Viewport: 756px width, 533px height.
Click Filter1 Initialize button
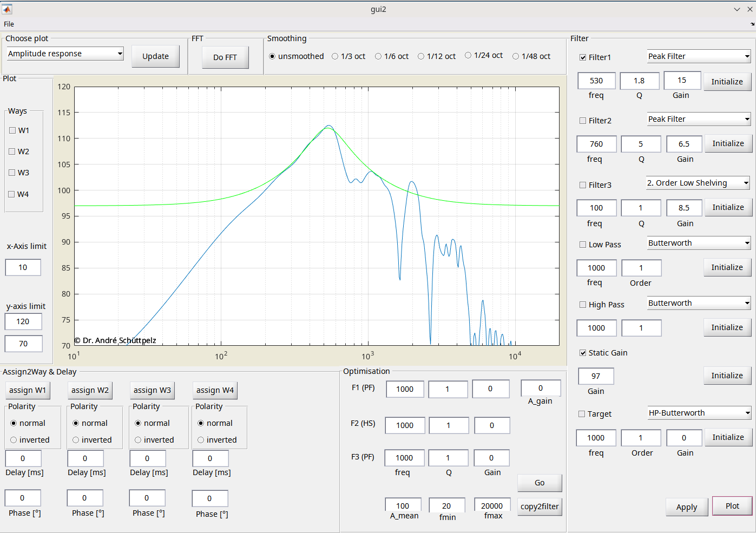tap(727, 82)
